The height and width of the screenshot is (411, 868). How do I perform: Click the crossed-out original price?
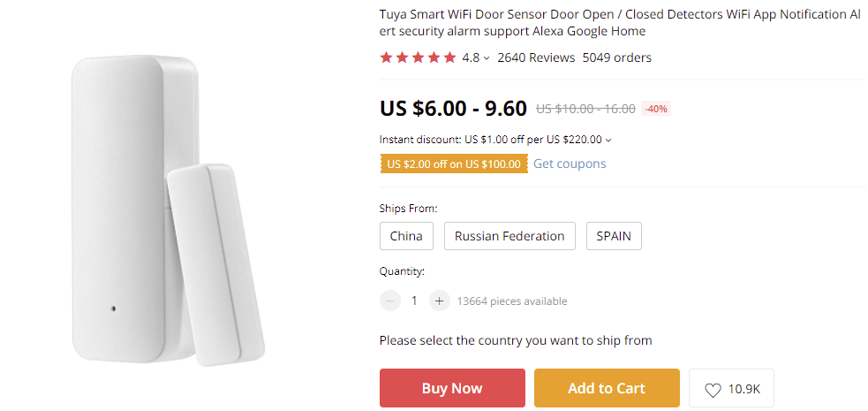(585, 109)
